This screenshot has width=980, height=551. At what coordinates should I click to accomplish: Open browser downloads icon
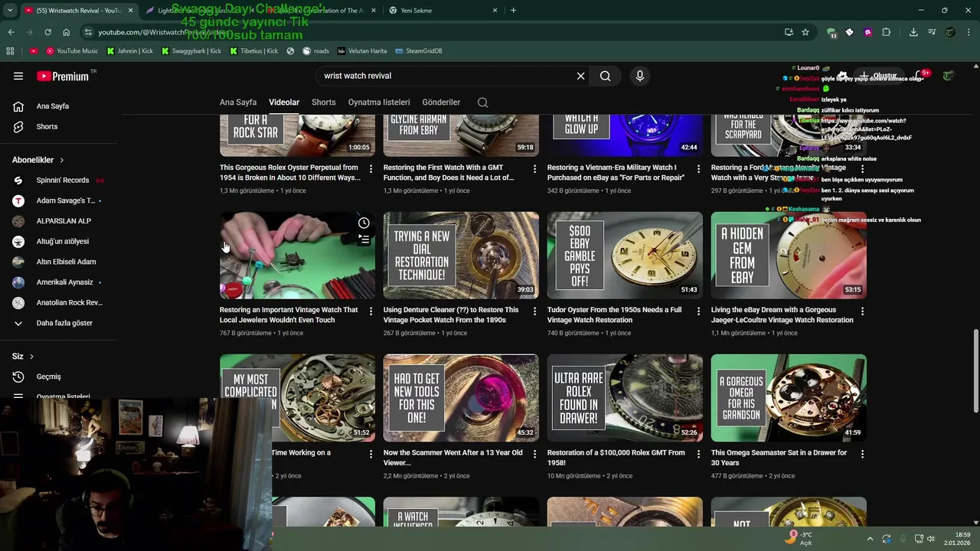coord(913,32)
